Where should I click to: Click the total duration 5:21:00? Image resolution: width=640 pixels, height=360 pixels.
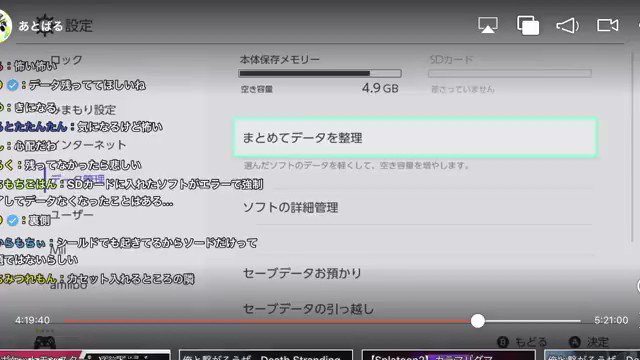[611, 320]
